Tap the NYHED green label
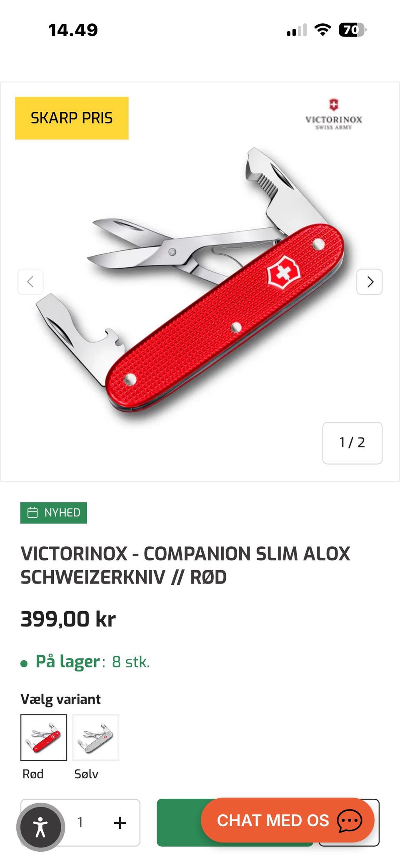The width and height of the screenshot is (400, 868). click(x=54, y=513)
